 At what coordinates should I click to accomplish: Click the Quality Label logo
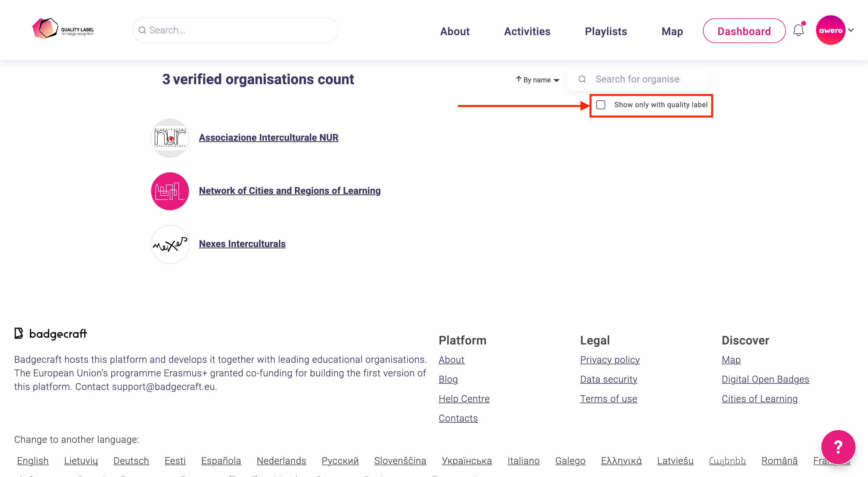tap(63, 29)
